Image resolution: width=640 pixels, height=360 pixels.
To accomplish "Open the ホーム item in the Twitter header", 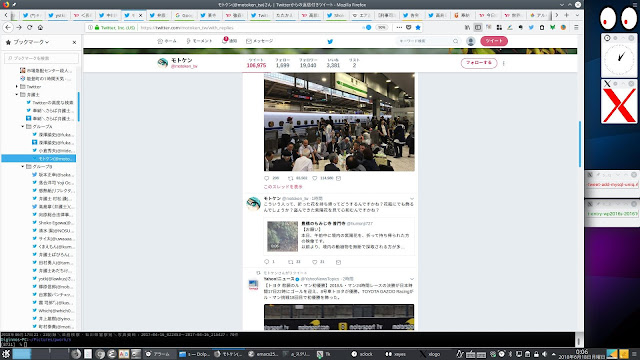I will [x=167, y=41].
